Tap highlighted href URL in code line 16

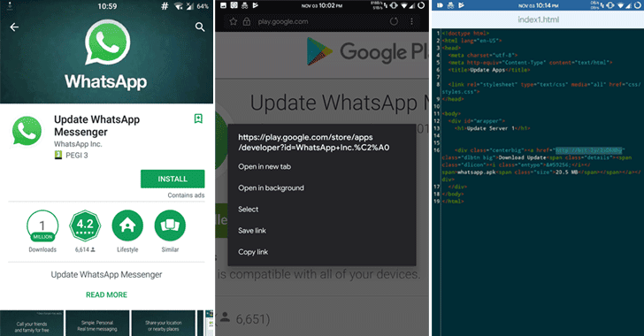(x=589, y=150)
